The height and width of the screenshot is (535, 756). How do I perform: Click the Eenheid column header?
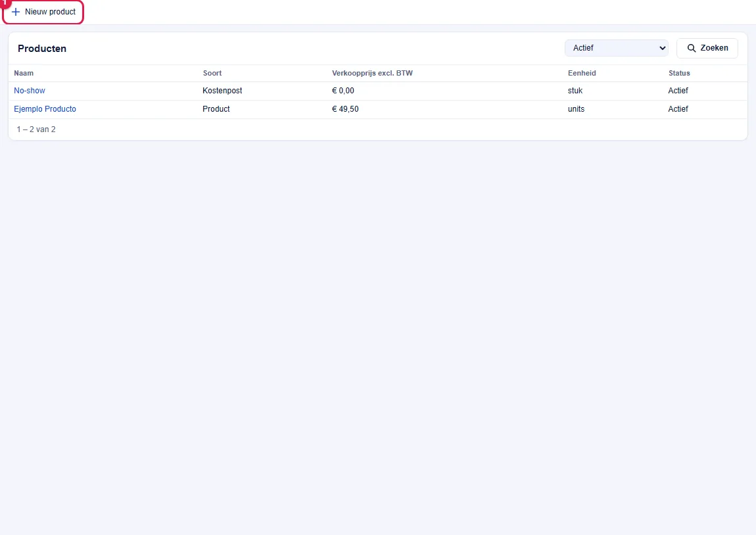pyautogui.click(x=582, y=73)
